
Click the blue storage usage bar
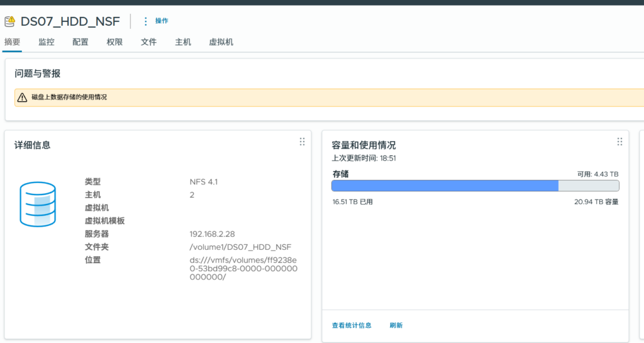coord(444,186)
